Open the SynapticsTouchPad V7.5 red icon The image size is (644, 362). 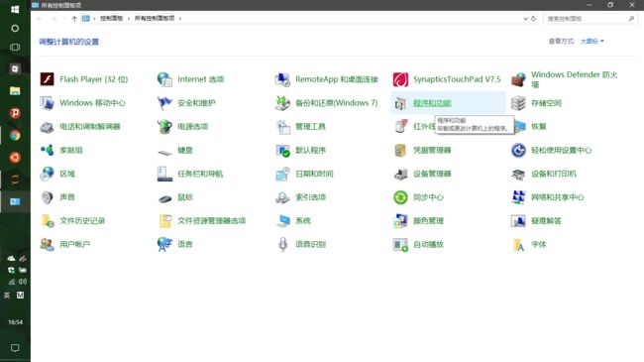point(400,79)
